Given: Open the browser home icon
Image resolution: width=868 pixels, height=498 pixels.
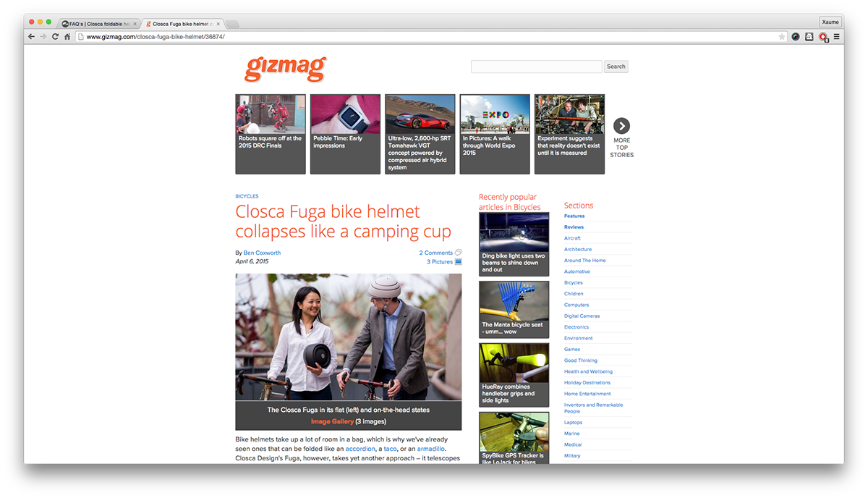Looking at the screenshot, I should pyautogui.click(x=67, y=36).
